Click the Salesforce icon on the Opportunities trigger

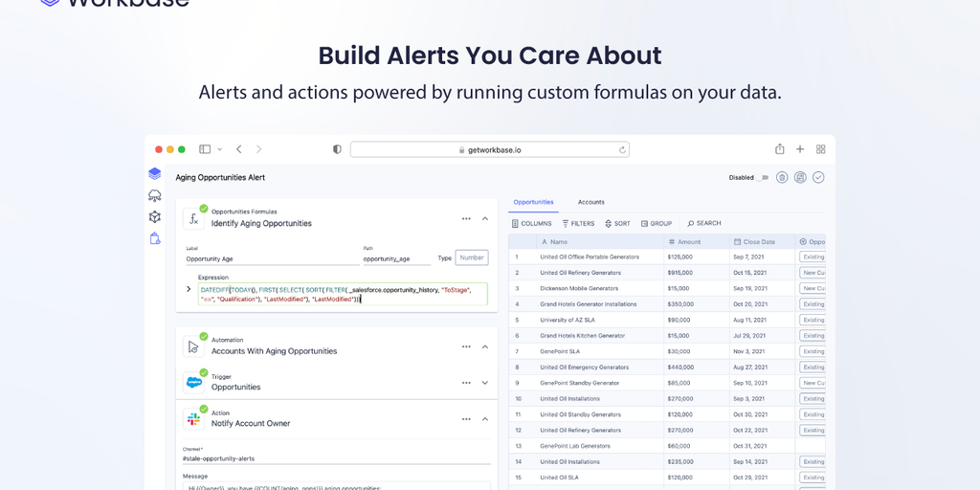[194, 382]
